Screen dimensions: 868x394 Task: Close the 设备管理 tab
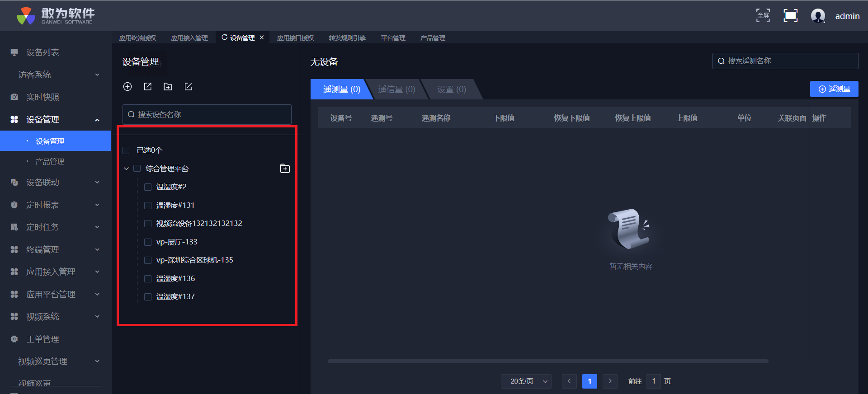coord(262,38)
